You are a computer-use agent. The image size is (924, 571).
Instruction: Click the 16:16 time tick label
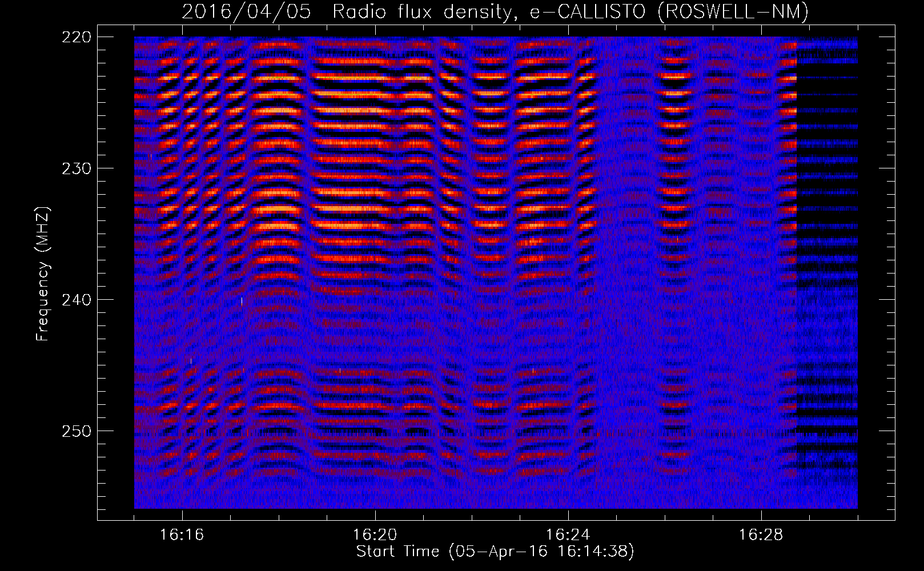[x=182, y=535]
